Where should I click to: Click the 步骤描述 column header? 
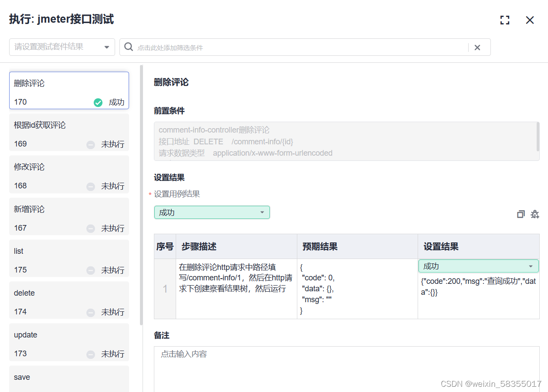(236, 246)
